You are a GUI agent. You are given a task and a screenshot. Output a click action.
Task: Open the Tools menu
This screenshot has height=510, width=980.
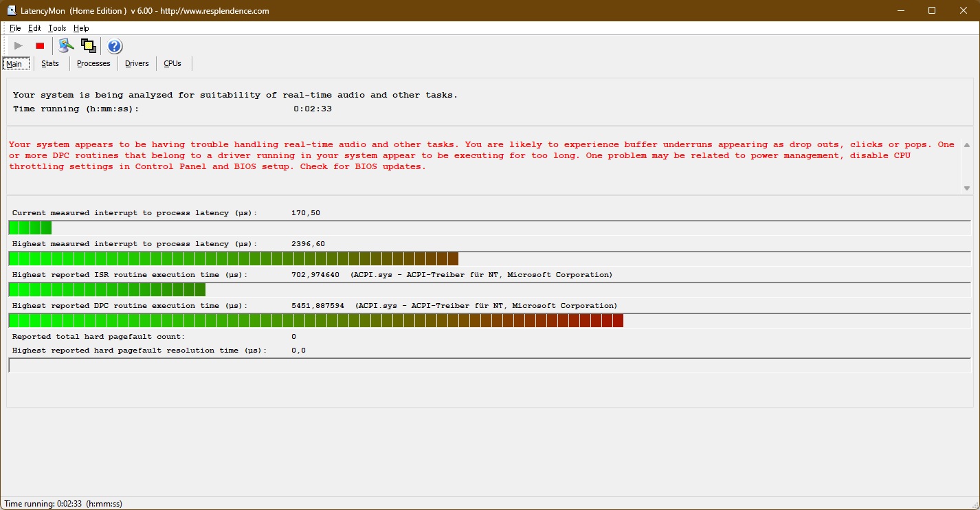pyautogui.click(x=57, y=28)
